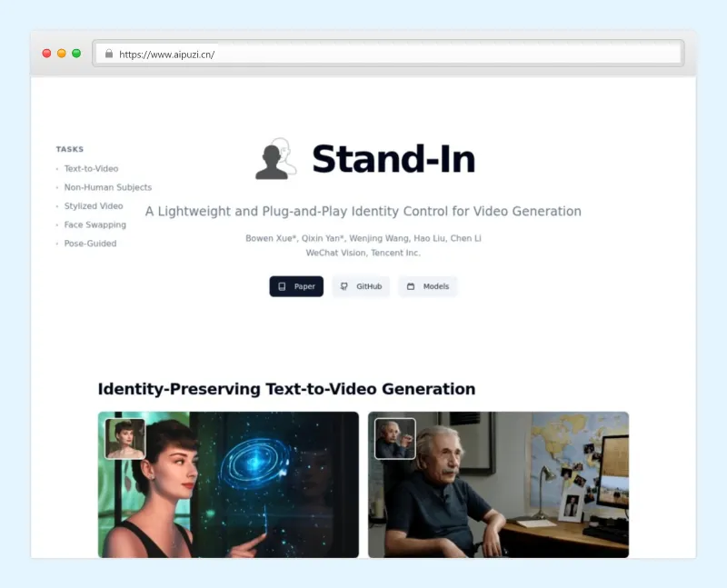The width and height of the screenshot is (727, 588).
Task: Click the left hologram video preview
Action: 227,484
